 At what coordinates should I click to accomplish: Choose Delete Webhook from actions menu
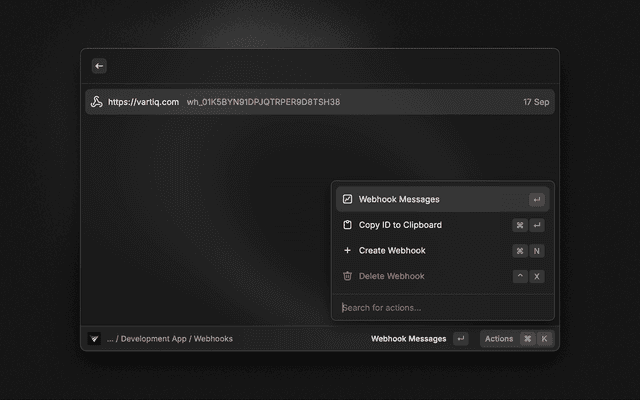pyautogui.click(x=391, y=276)
